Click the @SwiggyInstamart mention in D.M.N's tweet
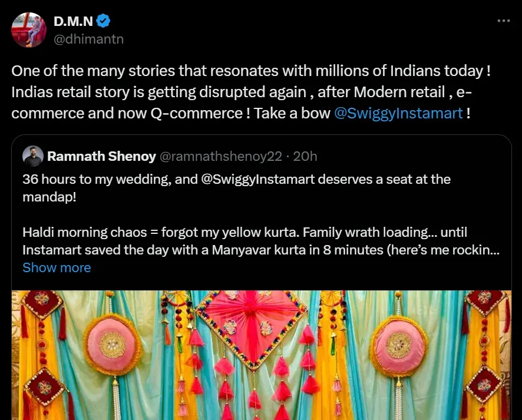Screen dimensions: 522x420 398,113
